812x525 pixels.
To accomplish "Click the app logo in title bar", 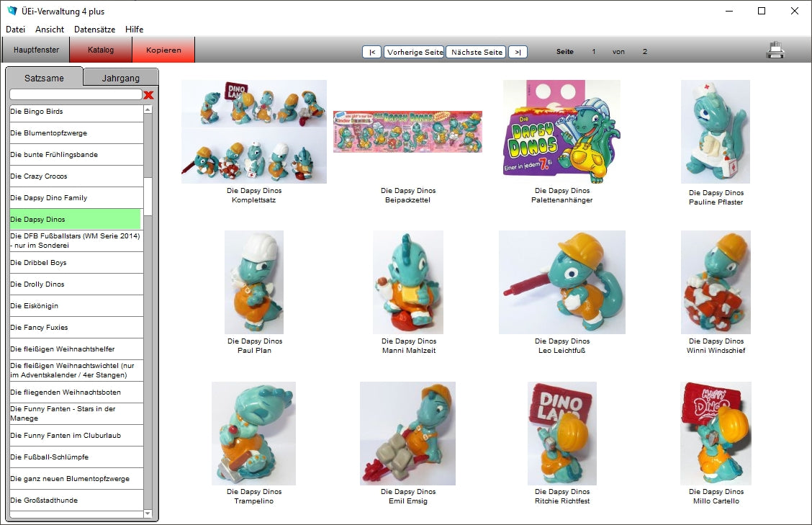I will tap(12, 11).
